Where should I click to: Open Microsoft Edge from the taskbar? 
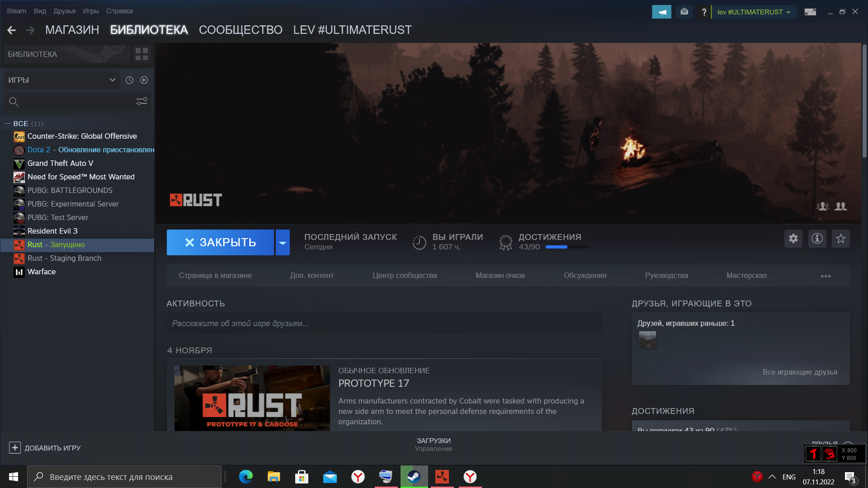click(x=246, y=477)
